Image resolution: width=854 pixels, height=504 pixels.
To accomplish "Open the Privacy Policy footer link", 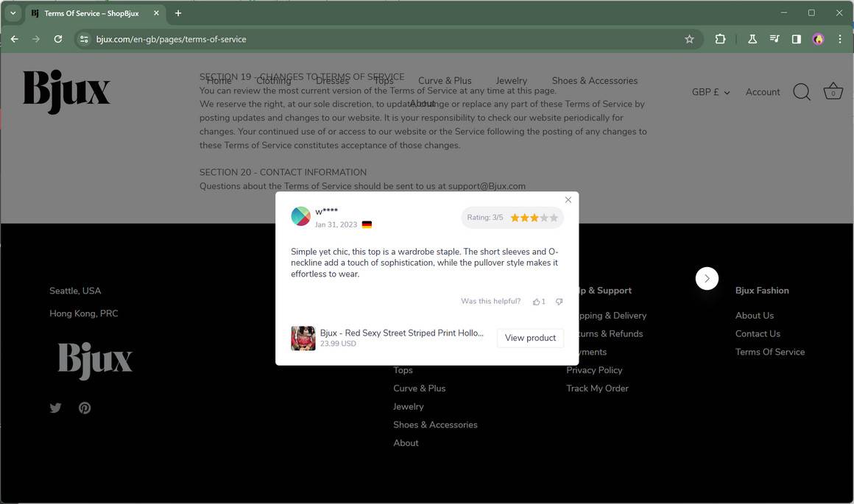I will pos(594,370).
